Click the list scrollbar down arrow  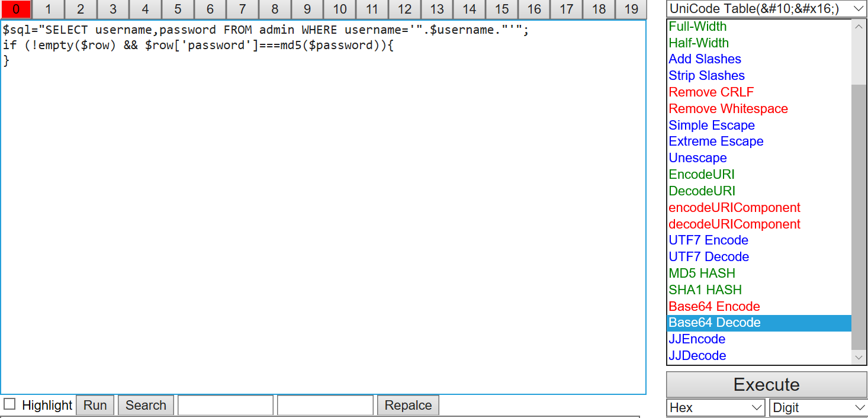(859, 358)
